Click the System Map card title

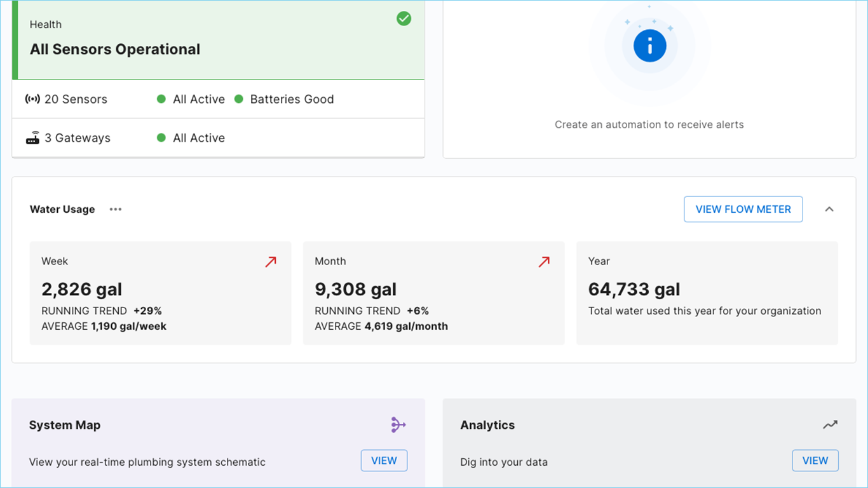(x=65, y=425)
